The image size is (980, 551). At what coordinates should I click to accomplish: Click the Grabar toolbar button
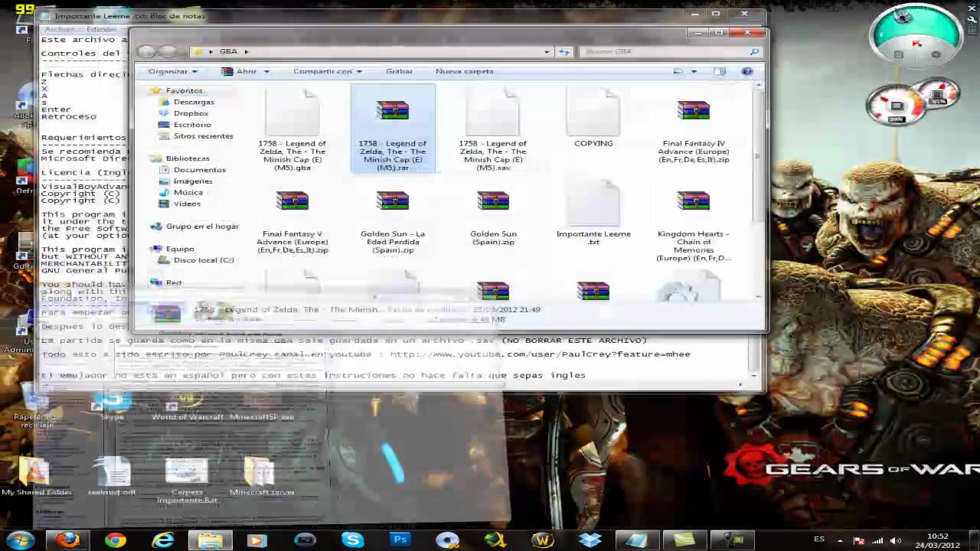tap(399, 71)
